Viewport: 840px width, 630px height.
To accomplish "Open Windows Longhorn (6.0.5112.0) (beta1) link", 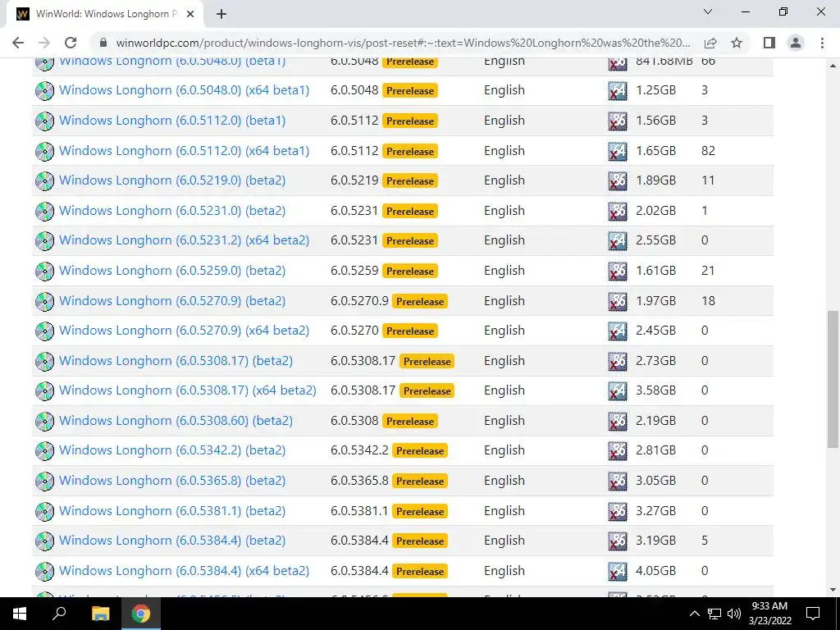I will pyautogui.click(x=172, y=121).
